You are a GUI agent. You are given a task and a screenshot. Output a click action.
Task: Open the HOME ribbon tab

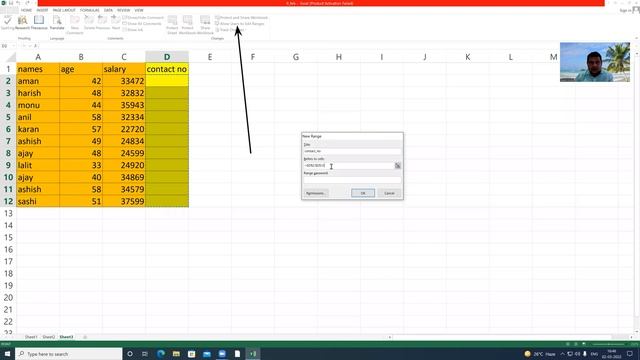click(x=26, y=10)
